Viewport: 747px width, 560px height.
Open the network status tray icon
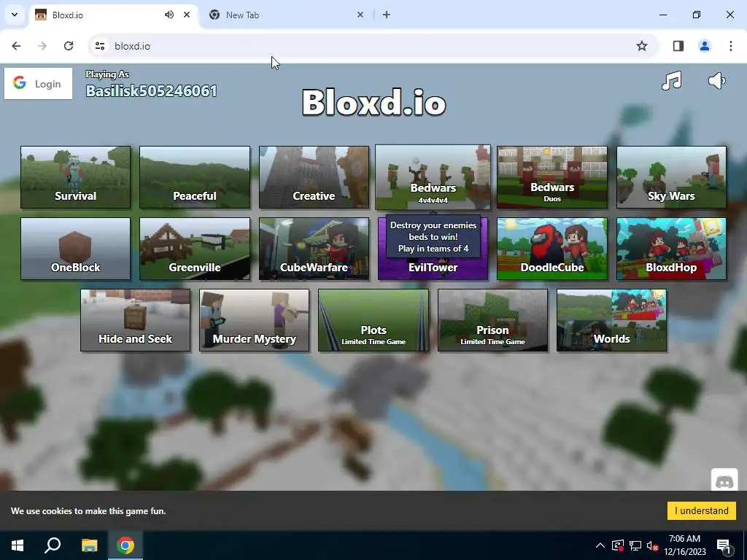[x=635, y=545]
